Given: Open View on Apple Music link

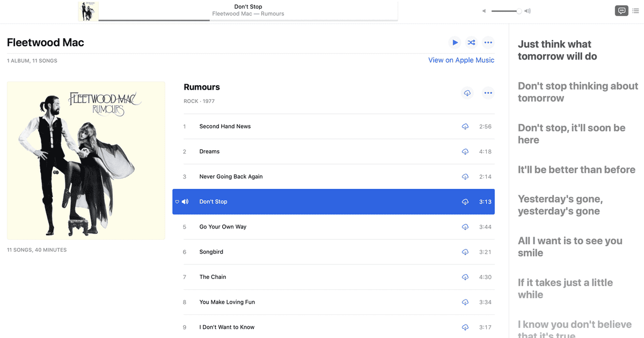Looking at the screenshot, I should [x=461, y=60].
